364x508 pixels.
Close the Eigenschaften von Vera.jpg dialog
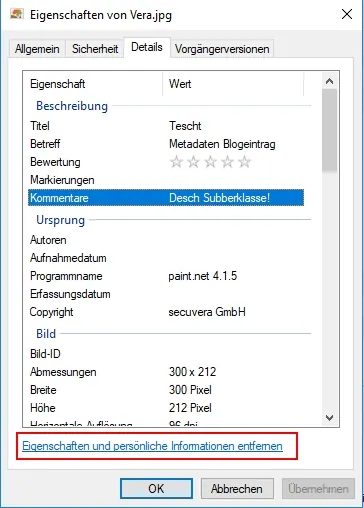pos(347,14)
